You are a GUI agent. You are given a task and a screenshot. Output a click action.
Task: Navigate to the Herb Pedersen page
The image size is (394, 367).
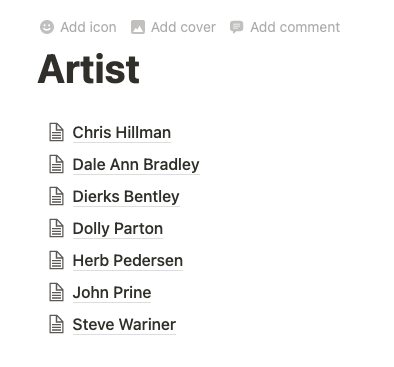coord(128,261)
